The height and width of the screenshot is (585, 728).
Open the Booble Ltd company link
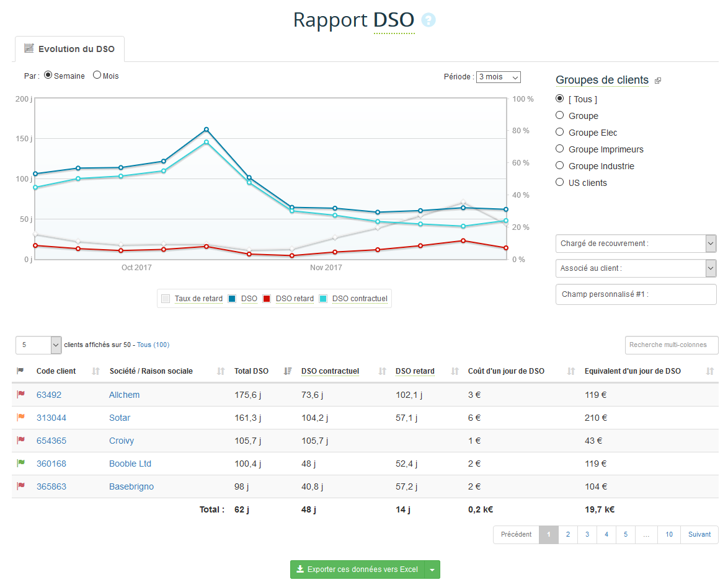tap(130, 464)
